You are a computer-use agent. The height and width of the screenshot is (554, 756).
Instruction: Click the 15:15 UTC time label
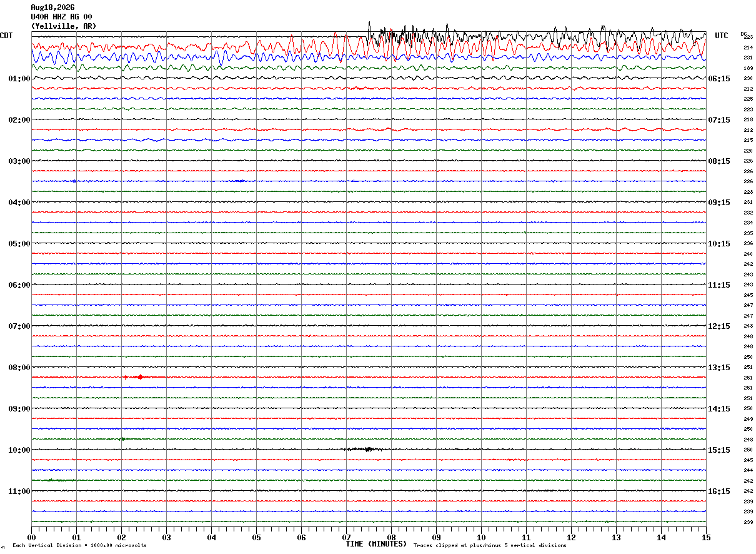pyautogui.click(x=719, y=450)
